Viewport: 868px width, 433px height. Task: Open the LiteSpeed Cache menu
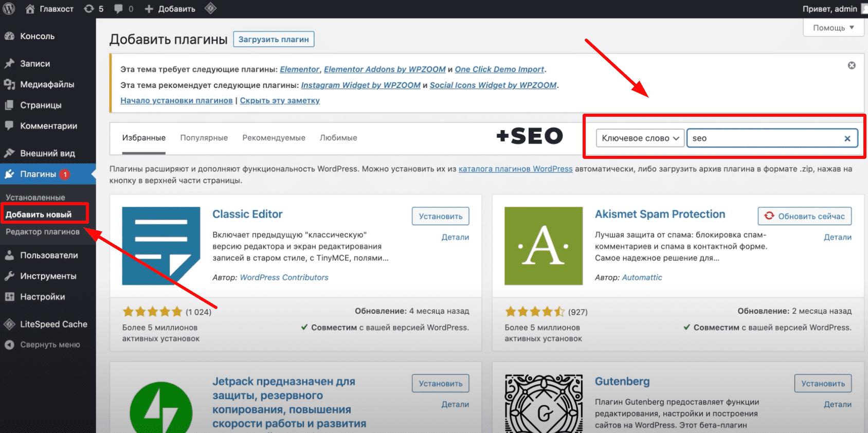53,324
